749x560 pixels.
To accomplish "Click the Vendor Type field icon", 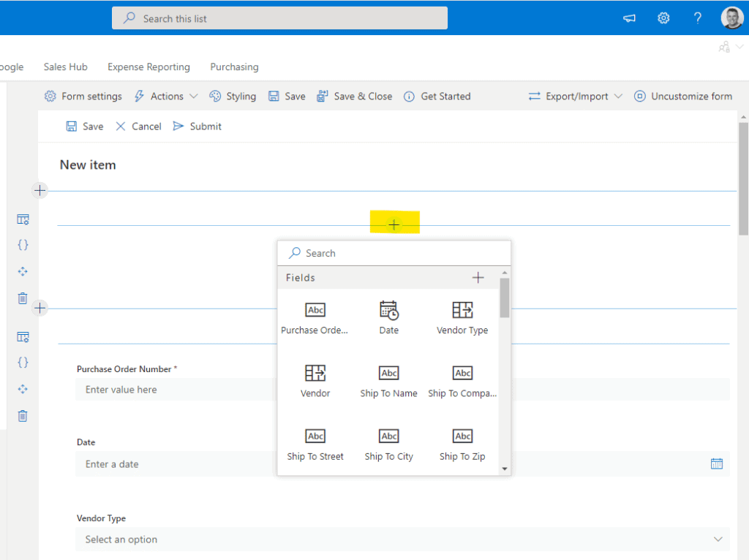I will coord(462,310).
